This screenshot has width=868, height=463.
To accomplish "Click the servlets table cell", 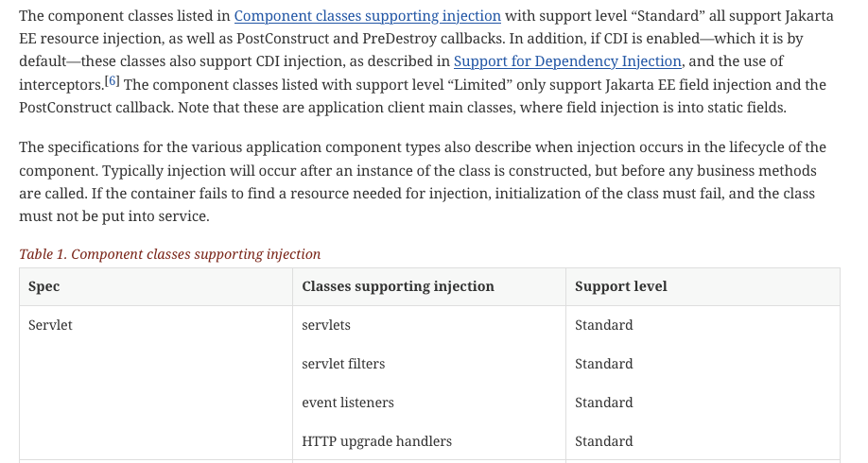I will tap(326, 325).
